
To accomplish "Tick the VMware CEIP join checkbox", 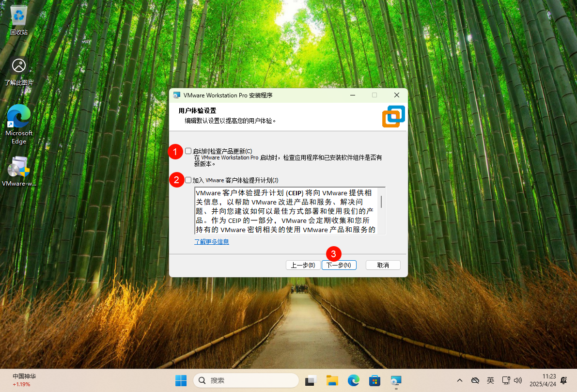I will click(x=188, y=180).
